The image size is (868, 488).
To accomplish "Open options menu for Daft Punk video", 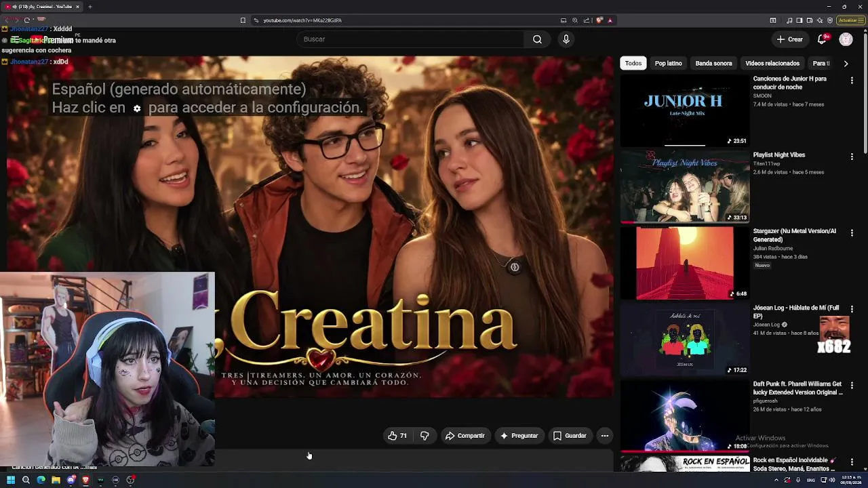I will [852, 386].
